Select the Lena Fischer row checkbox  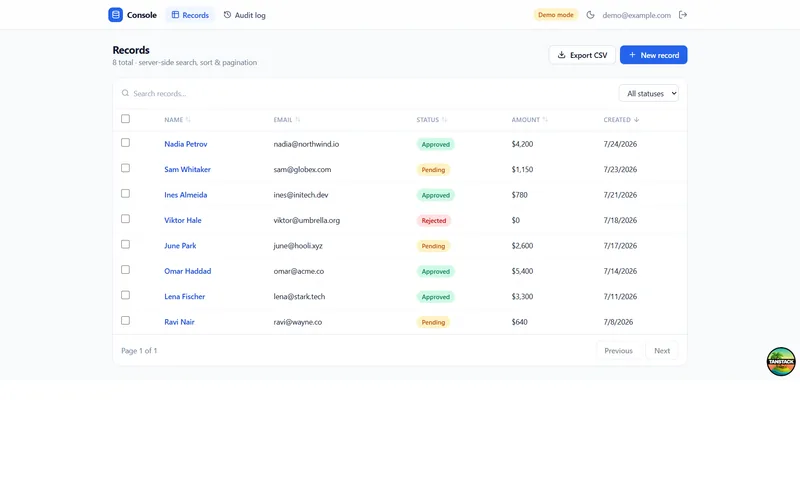pos(126,295)
